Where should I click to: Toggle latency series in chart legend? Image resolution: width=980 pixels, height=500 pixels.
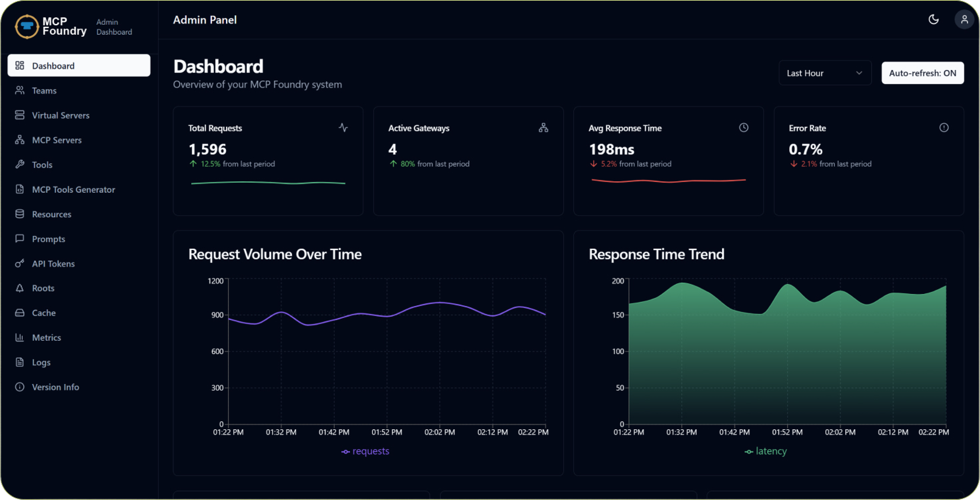765,451
